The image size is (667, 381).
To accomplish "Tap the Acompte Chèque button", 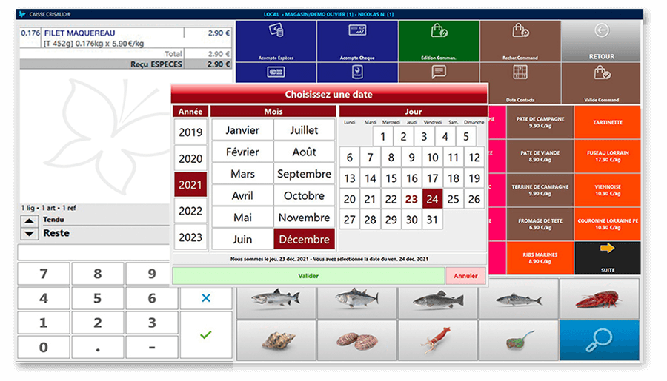I will tap(357, 41).
